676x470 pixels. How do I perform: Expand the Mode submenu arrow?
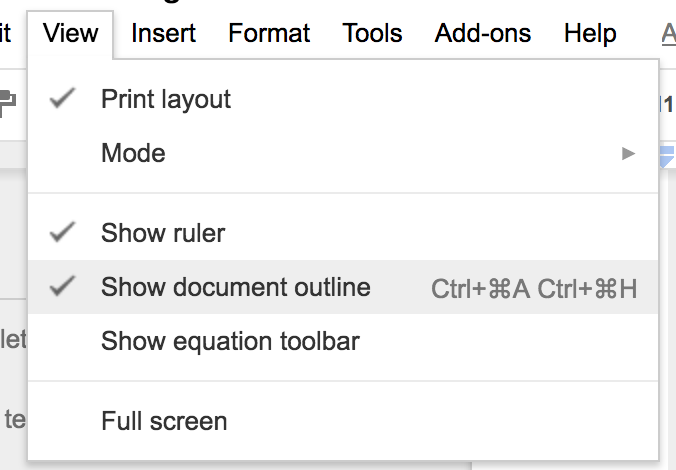tap(628, 153)
